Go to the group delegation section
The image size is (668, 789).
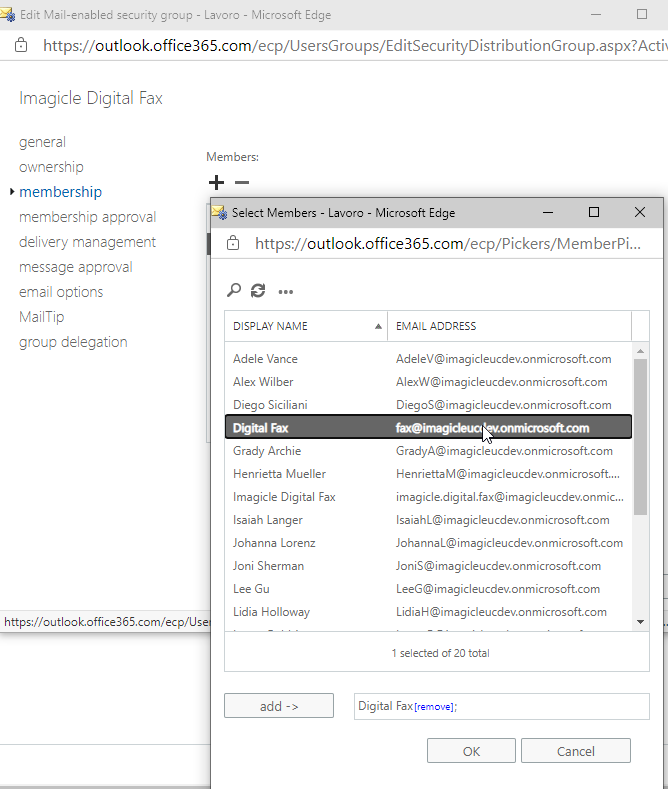pyautogui.click(x=73, y=342)
